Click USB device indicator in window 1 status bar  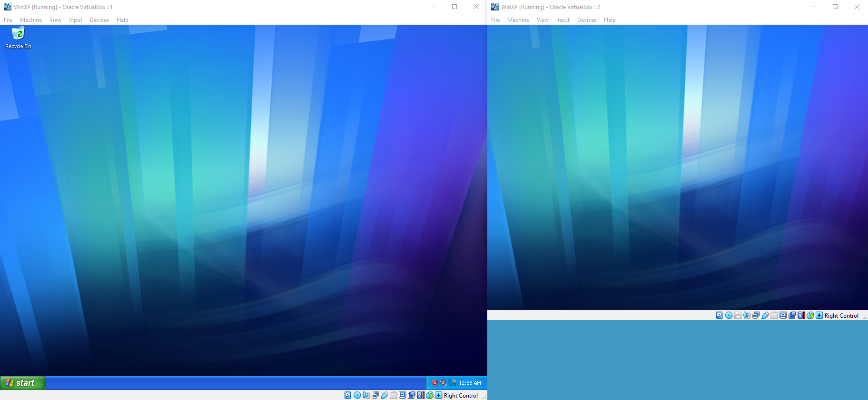click(385, 395)
